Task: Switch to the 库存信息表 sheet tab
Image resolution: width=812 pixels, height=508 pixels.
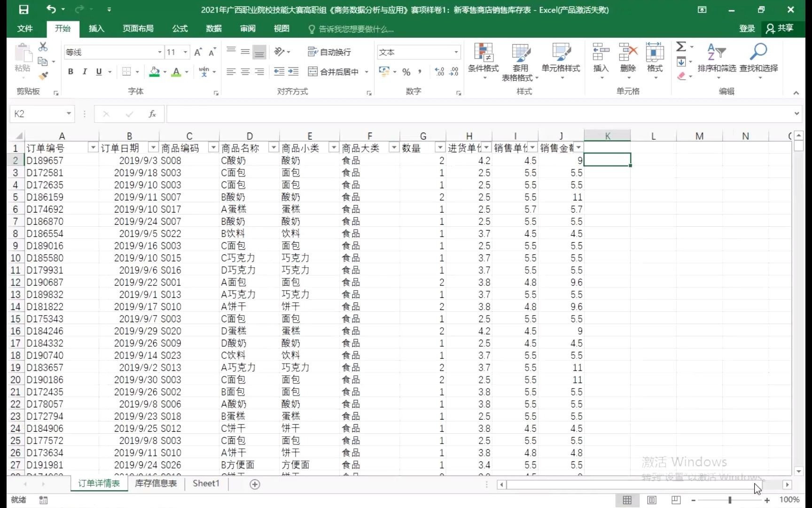Action: click(x=156, y=484)
